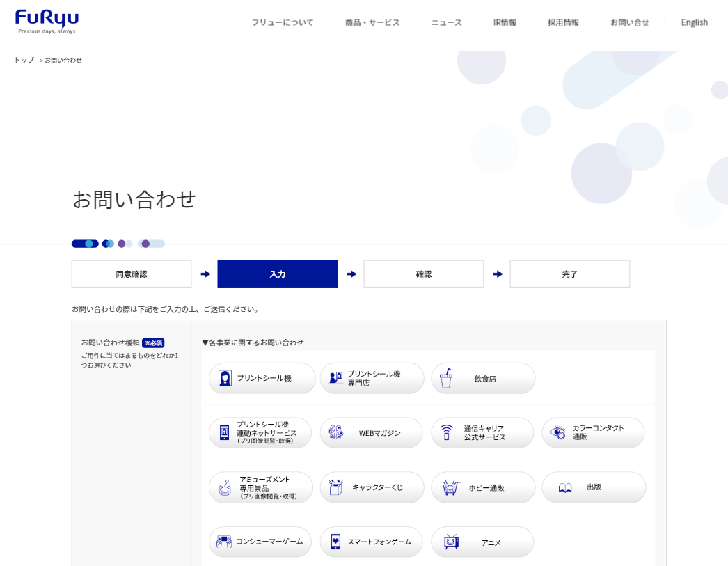The height and width of the screenshot is (566, 728).
Task: Choose the キャラクターくじ box icon
Action: click(x=335, y=487)
